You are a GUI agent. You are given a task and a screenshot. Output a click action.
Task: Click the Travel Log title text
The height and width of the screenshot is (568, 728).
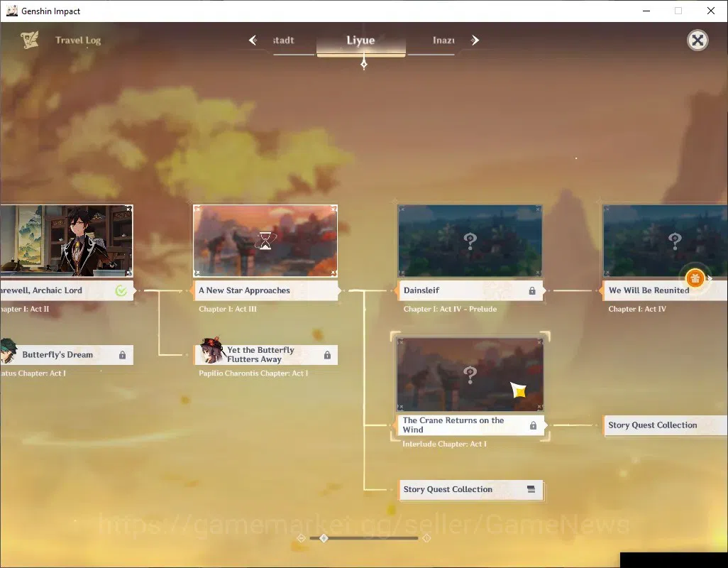(x=78, y=40)
